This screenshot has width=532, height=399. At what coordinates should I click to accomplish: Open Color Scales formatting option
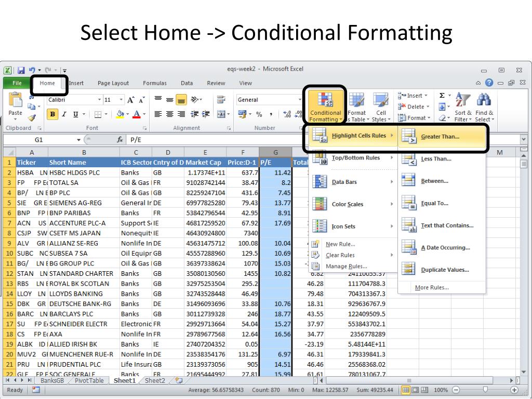pos(353,204)
